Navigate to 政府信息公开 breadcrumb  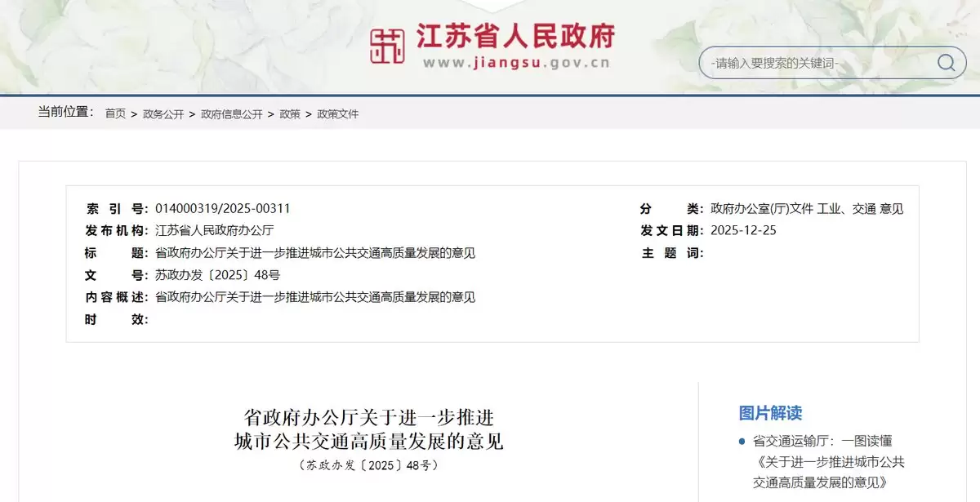click(x=232, y=114)
